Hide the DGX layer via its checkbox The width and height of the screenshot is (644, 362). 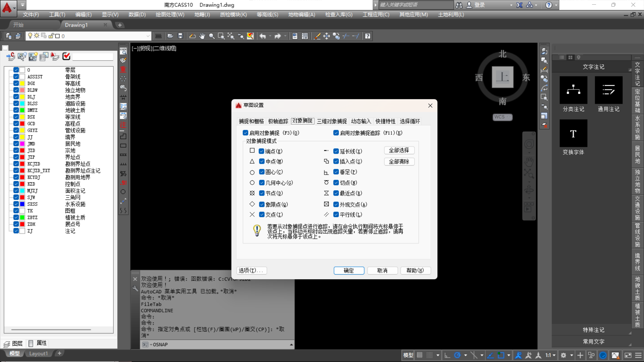[16, 83]
